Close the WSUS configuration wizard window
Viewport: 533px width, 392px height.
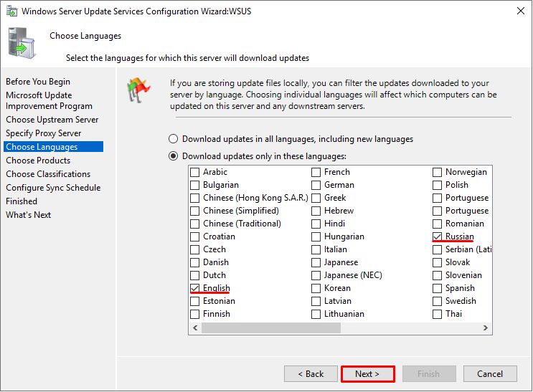click(520, 11)
